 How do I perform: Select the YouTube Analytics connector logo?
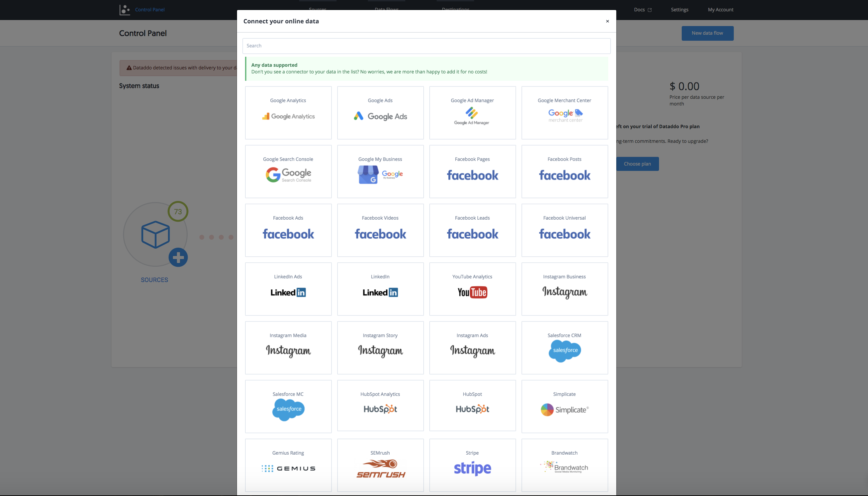click(x=472, y=292)
